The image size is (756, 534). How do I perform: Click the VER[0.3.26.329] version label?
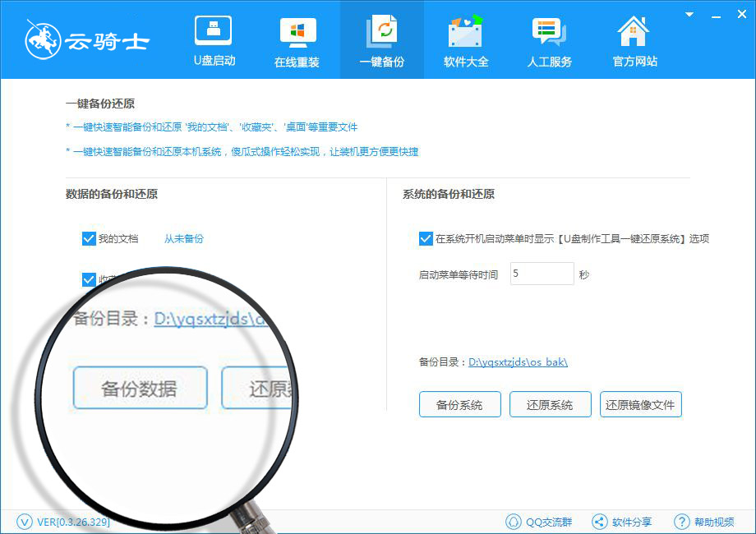(x=73, y=522)
